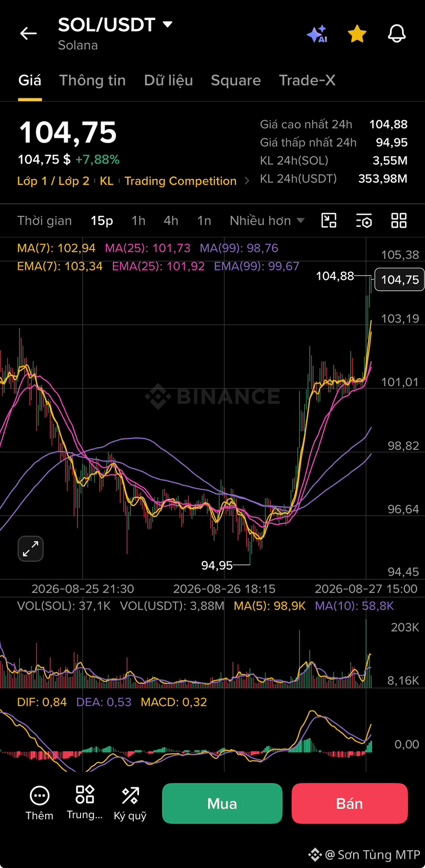Open chart indicator settings icon
This screenshot has width=425, height=868.
coord(363,220)
